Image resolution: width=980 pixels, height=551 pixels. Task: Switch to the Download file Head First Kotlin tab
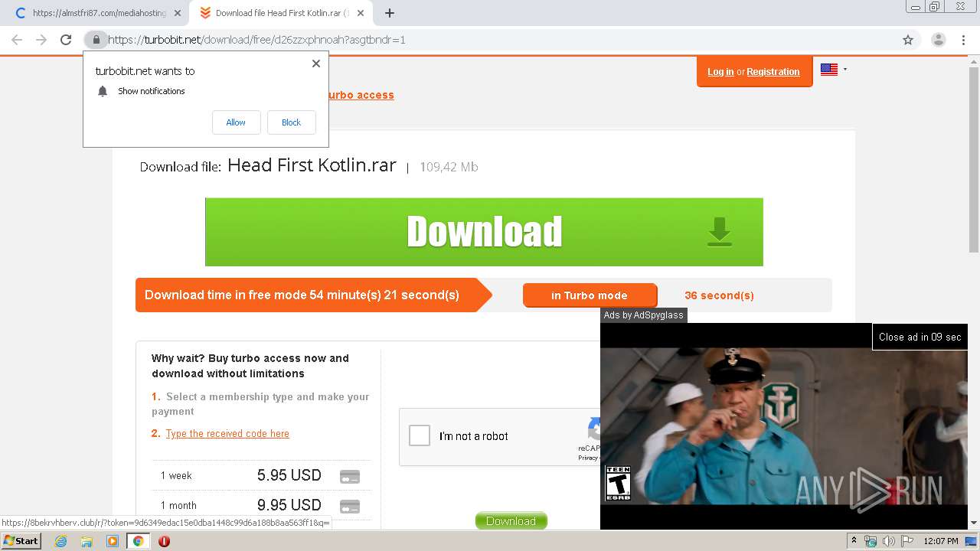tap(282, 13)
